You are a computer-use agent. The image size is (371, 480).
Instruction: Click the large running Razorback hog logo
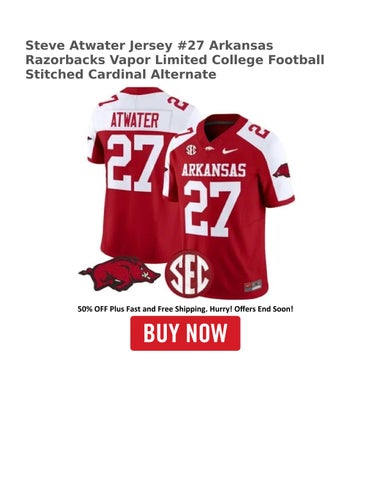120,273
